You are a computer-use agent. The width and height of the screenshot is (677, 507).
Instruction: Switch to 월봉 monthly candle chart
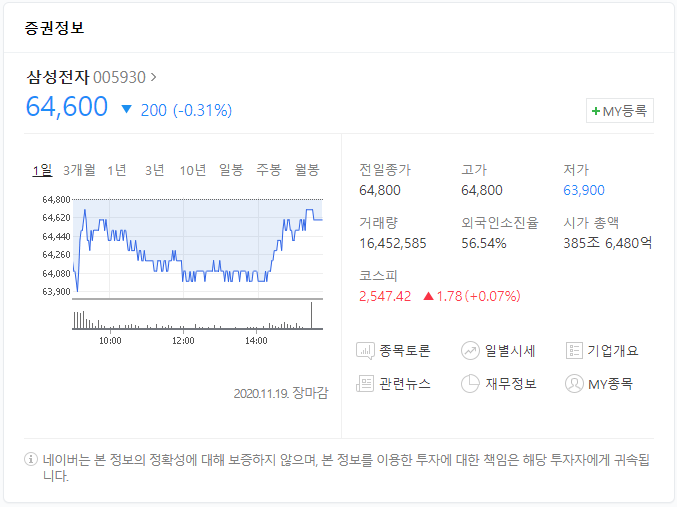(x=307, y=170)
